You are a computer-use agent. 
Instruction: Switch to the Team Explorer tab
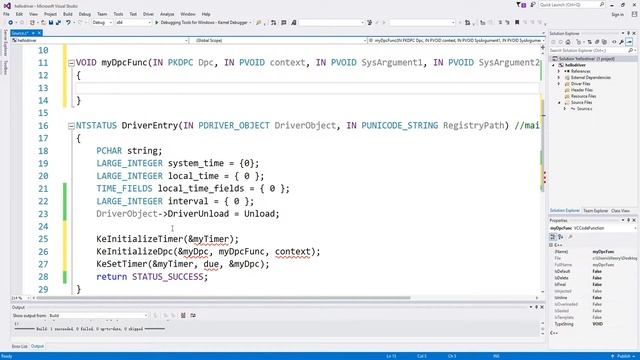pyautogui.click(x=596, y=211)
